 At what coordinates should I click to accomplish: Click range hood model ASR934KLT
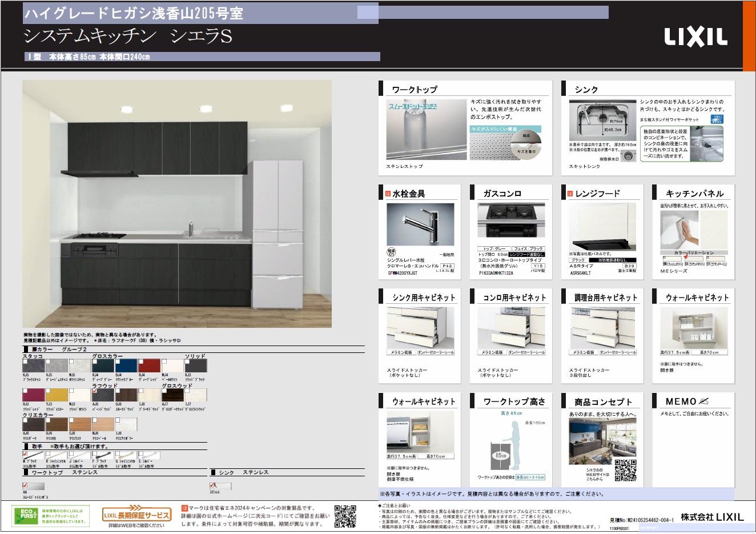pos(580,273)
